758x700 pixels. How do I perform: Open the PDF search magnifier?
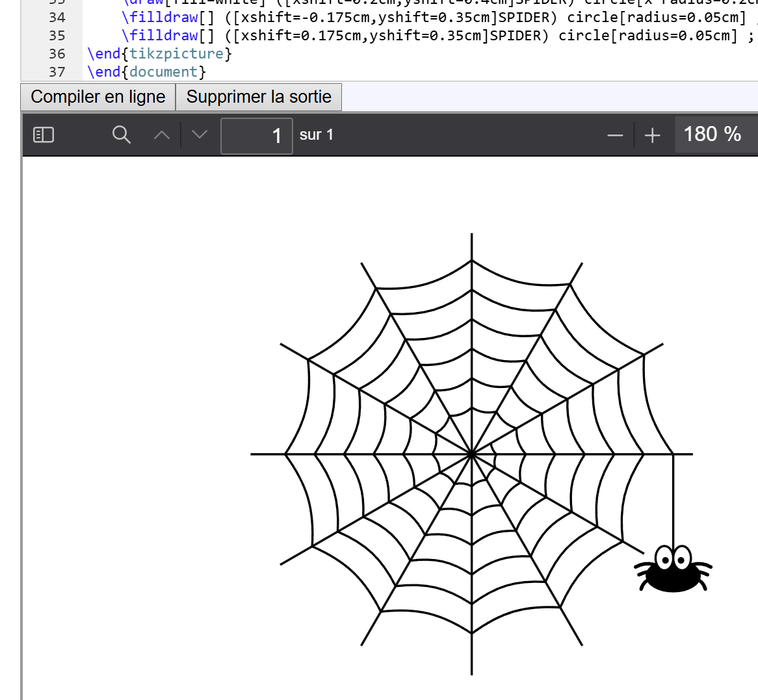coord(122,135)
